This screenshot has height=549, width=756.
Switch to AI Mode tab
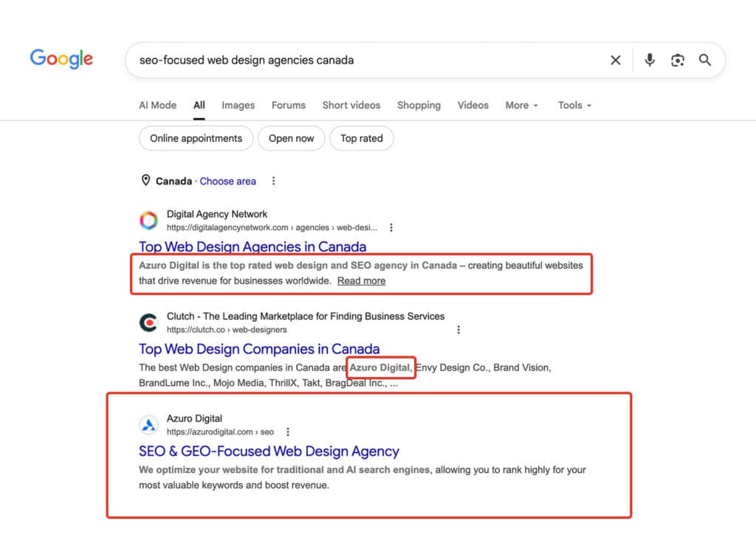click(158, 105)
